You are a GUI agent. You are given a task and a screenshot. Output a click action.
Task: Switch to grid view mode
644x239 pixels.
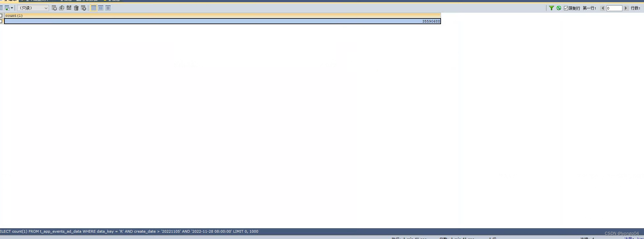tap(94, 8)
